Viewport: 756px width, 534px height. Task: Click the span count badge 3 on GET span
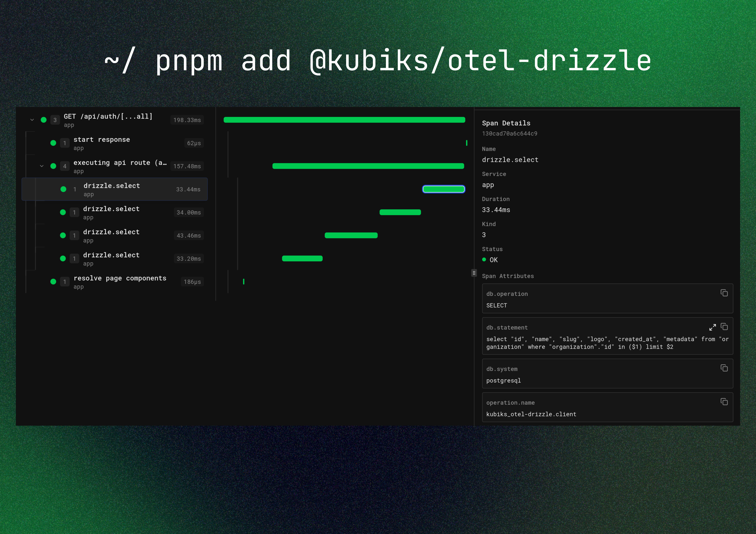pyautogui.click(x=55, y=120)
